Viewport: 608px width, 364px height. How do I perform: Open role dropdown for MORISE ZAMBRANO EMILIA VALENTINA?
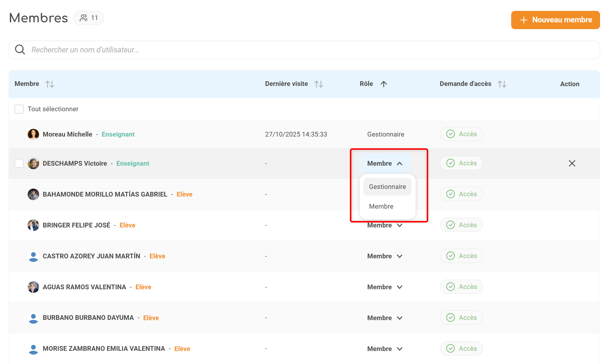[385, 349]
